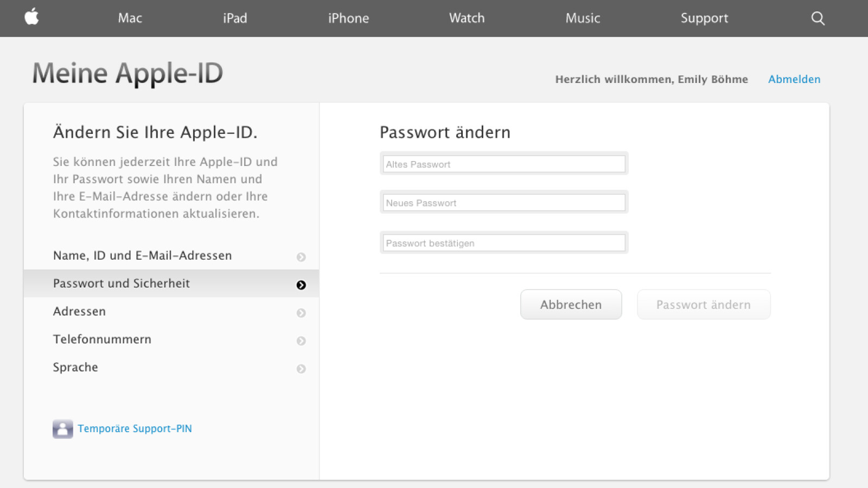Click the Abbrechen button

click(571, 304)
